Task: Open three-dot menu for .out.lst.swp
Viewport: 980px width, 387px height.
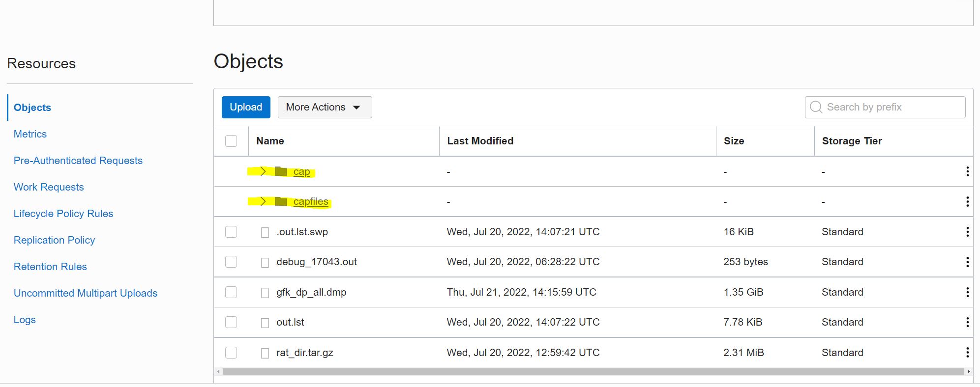Action: [x=967, y=232]
